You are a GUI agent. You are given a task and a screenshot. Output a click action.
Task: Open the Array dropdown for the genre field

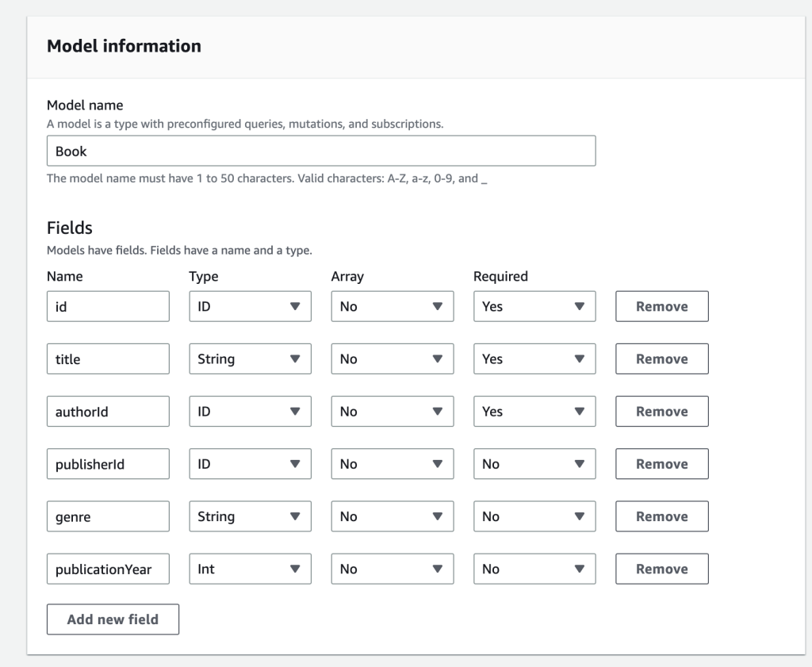tap(392, 516)
